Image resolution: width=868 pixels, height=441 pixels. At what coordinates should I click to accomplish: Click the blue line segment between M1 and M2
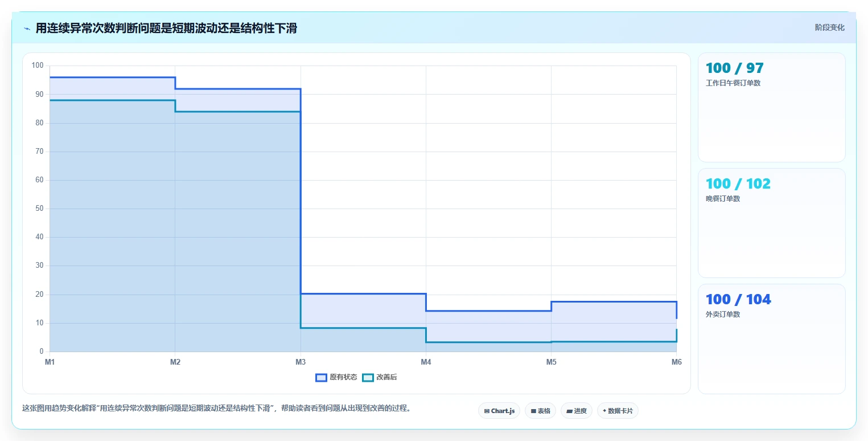[x=112, y=77]
